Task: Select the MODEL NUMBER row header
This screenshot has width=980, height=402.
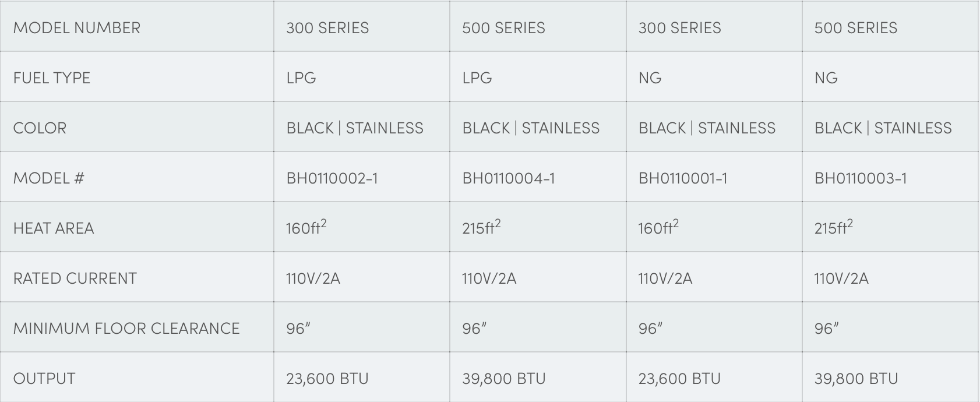Action: click(77, 28)
